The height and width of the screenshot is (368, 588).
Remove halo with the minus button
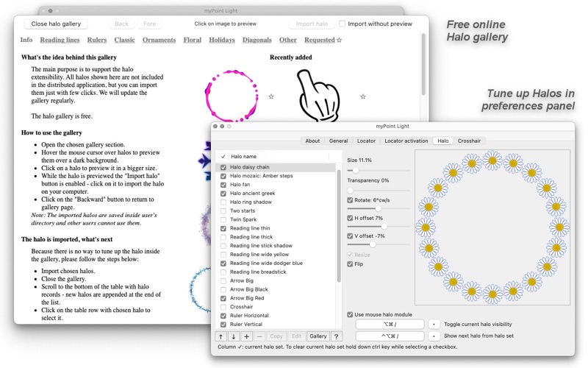[x=259, y=336]
